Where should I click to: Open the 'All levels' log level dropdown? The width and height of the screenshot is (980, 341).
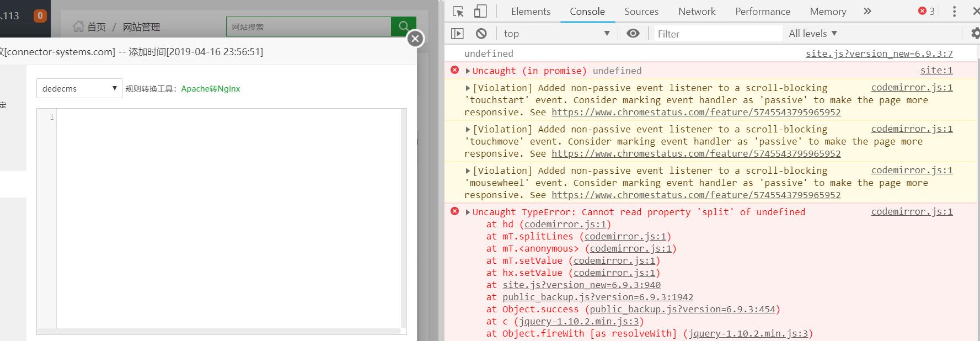click(813, 34)
